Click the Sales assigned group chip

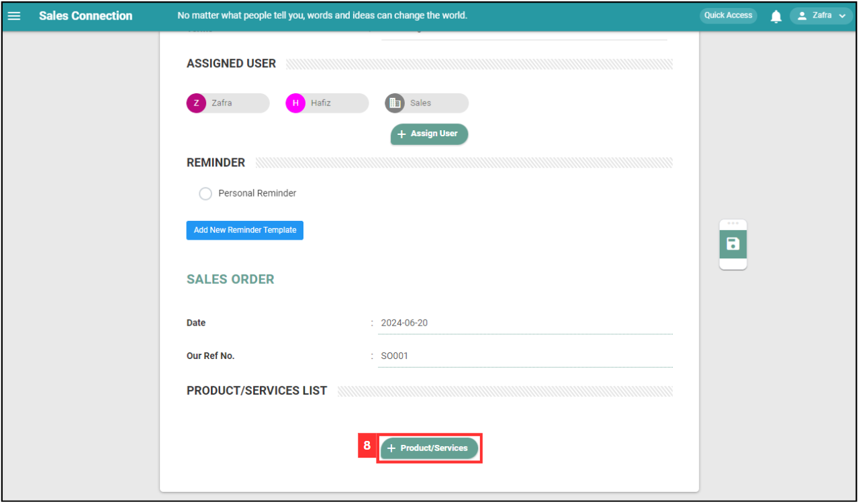coord(427,103)
